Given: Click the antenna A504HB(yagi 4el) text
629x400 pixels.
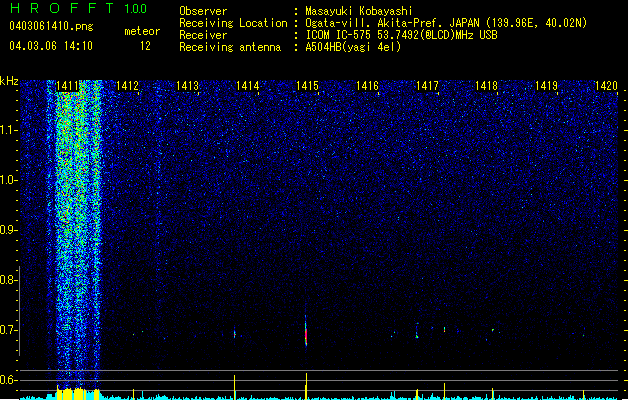Looking at the screenshot, I should coord(353,47).
